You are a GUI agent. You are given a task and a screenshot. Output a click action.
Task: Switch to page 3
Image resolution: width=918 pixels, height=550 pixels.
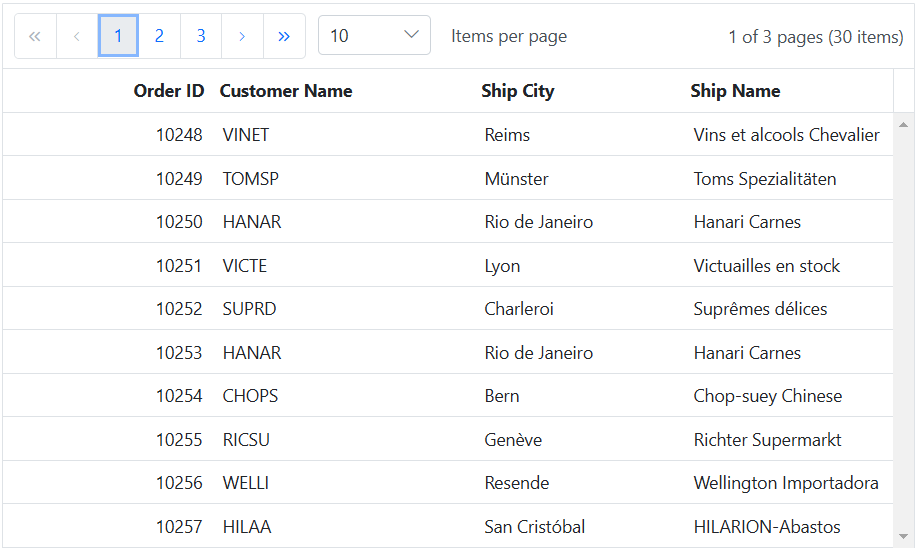201,36
